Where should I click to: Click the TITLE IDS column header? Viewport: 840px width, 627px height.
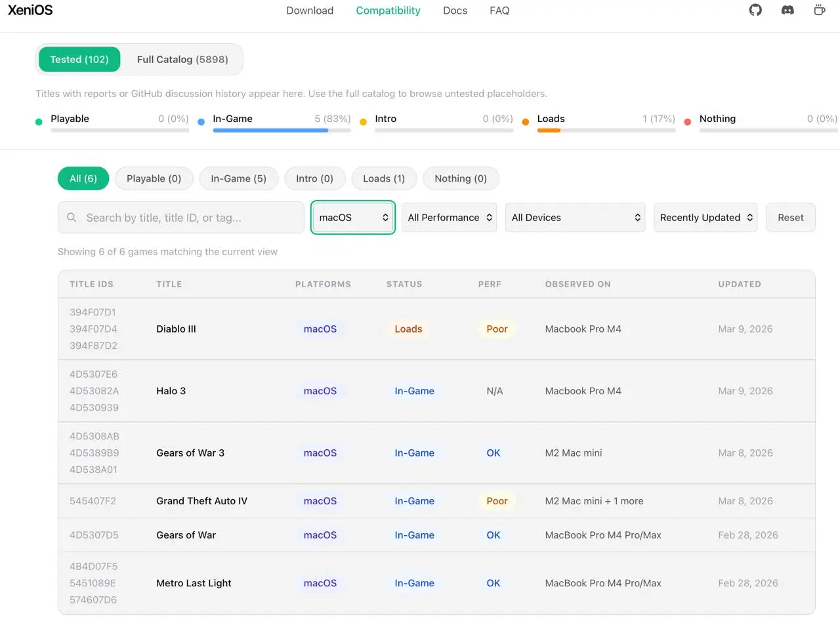pyautogui.click(x=91, y=285)
